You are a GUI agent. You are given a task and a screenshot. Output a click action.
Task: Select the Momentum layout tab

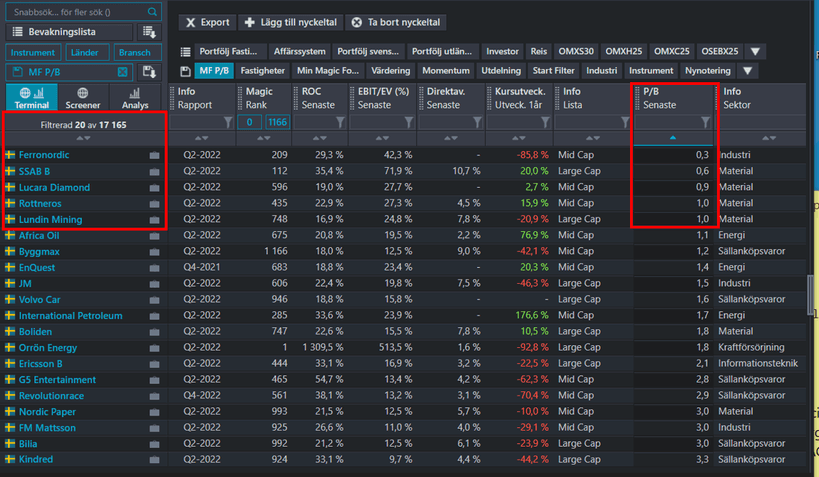[446, 71]
